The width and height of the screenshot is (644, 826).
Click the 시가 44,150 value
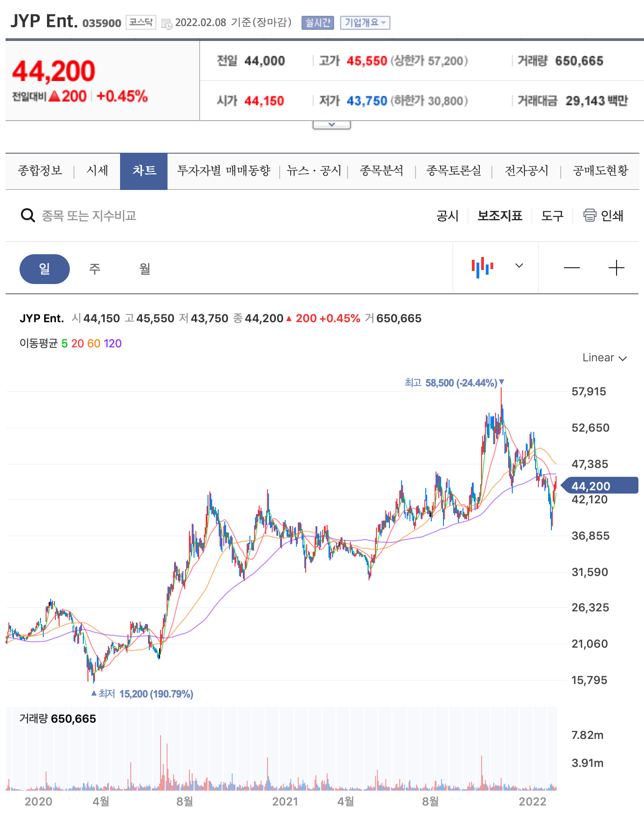(264, 101)
